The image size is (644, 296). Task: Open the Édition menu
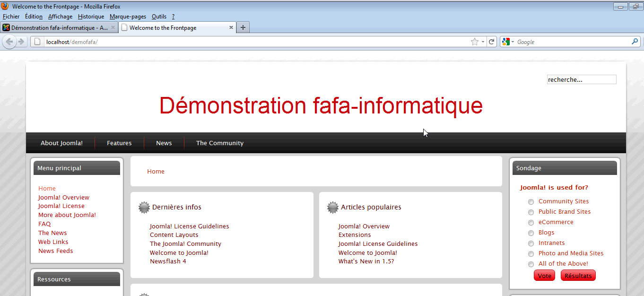(x=34, y=17)
